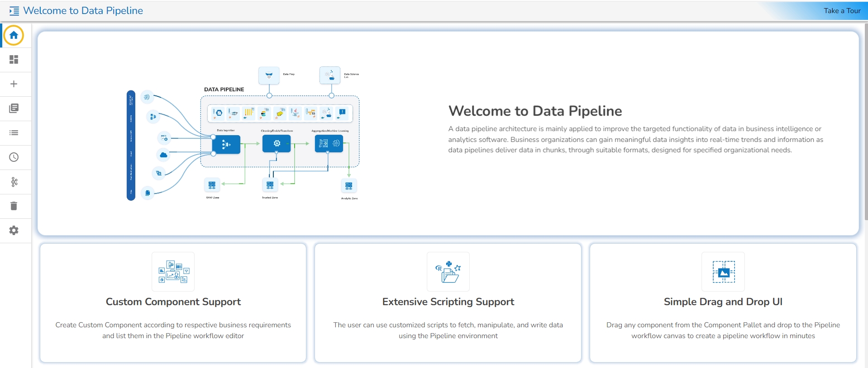
Task: Click the large banner heading 'Welcome to Data Pipeline'
Action: (x=535, y=111)
